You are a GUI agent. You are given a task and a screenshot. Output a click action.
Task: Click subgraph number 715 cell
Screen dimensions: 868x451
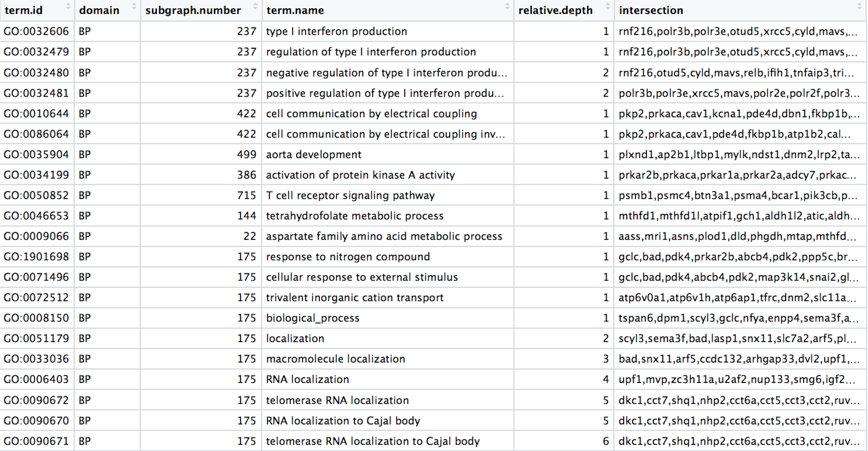pos(201,195)
